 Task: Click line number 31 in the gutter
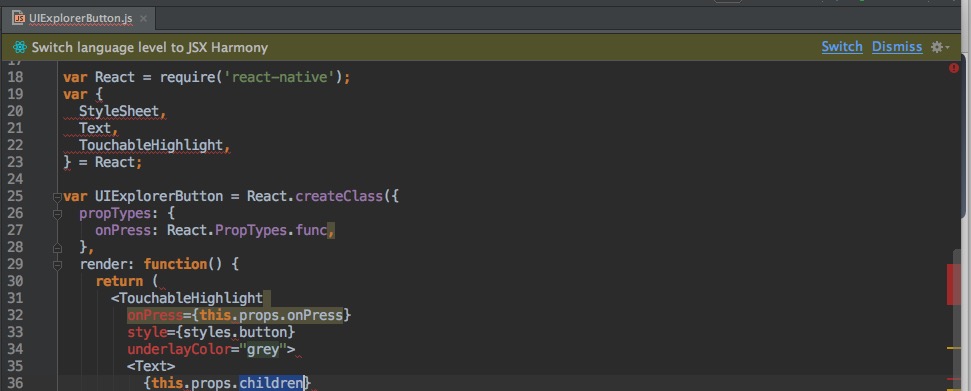click(x=14, y=298)
